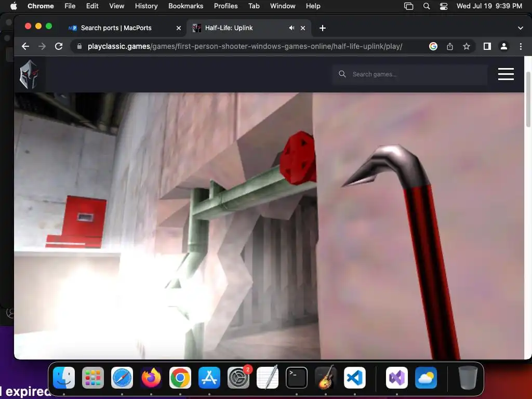
Task: Launch Safari from the Dock
Action: [122, 377]
